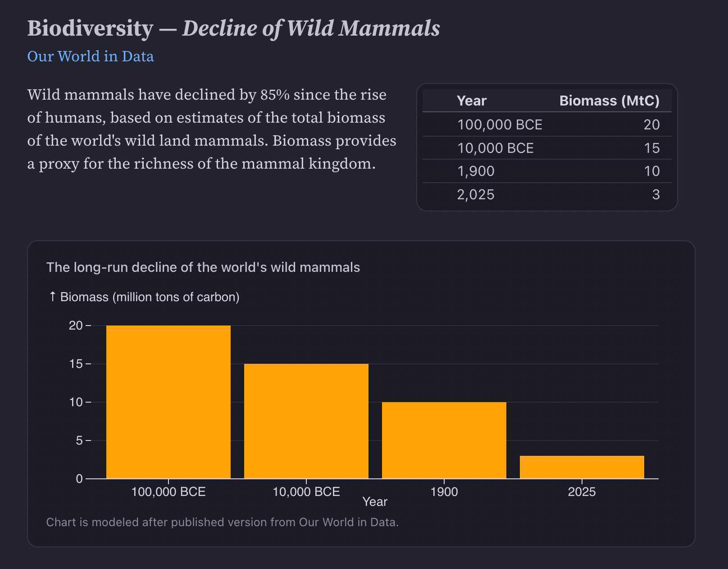728x569 pixels.
Task: Click the 10,000 BCE table cell
Action: coord(495,148)
